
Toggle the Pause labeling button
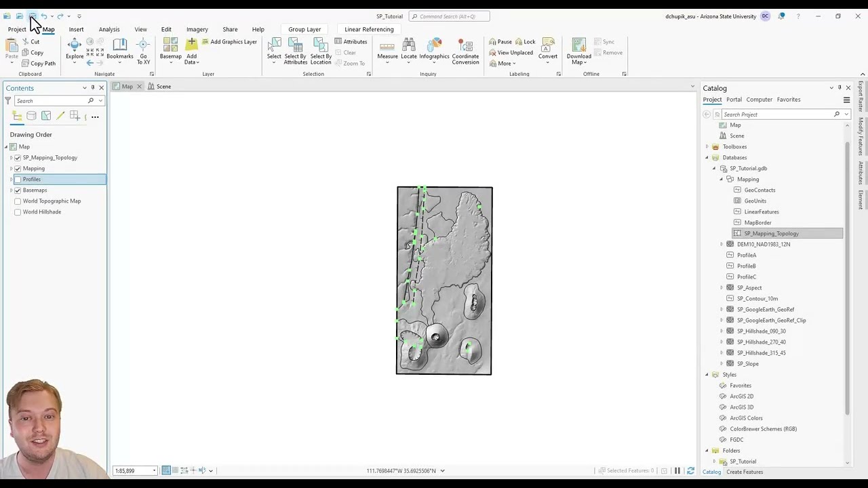point(500,42)
